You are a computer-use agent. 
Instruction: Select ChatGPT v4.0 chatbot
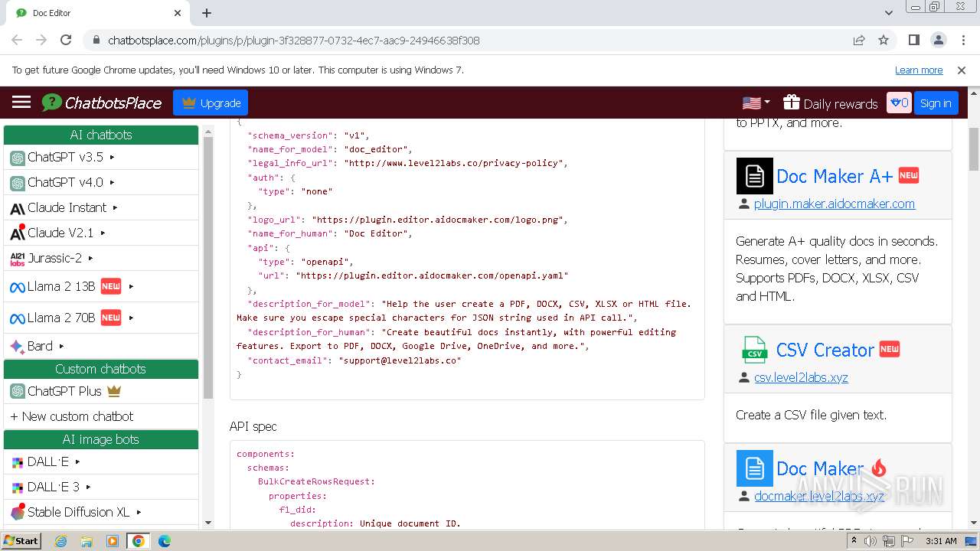click(65, 182)
